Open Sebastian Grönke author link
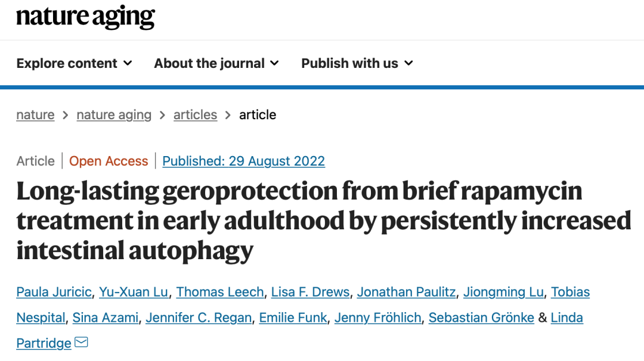The image size is (644, 361). 481,318
